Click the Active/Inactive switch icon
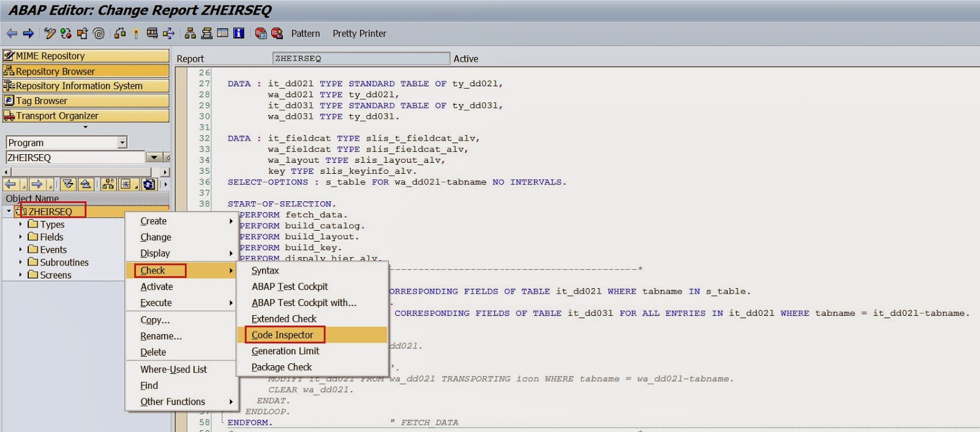Viewport: 980px width, 432px height. [66, 34]
